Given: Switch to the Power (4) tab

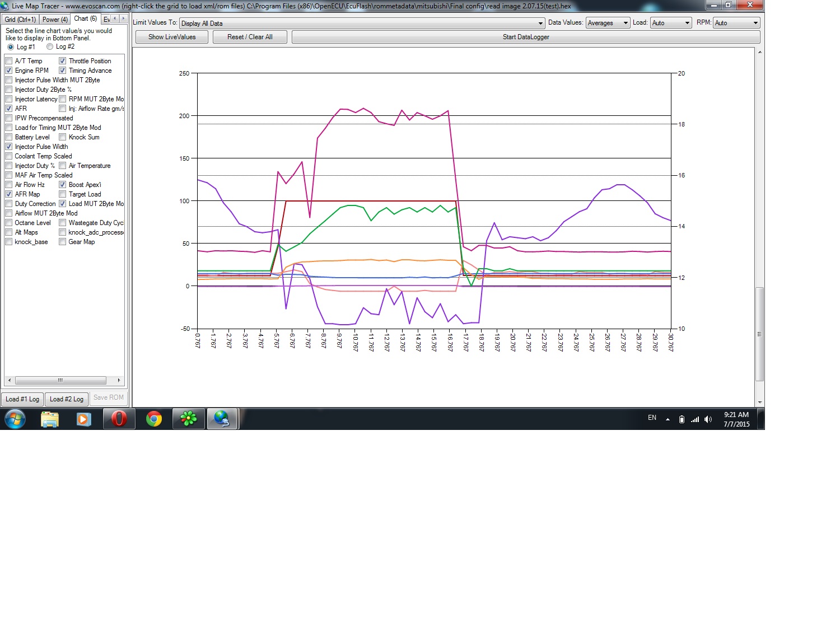Looking at the screenshot, I should (x=55, y=20).
